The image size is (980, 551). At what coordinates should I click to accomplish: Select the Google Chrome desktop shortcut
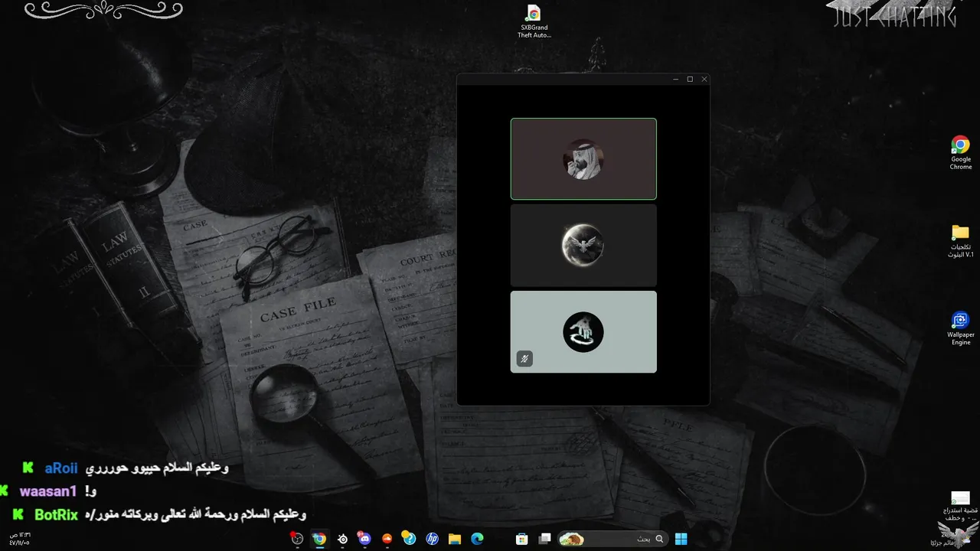tap(961, 153)
